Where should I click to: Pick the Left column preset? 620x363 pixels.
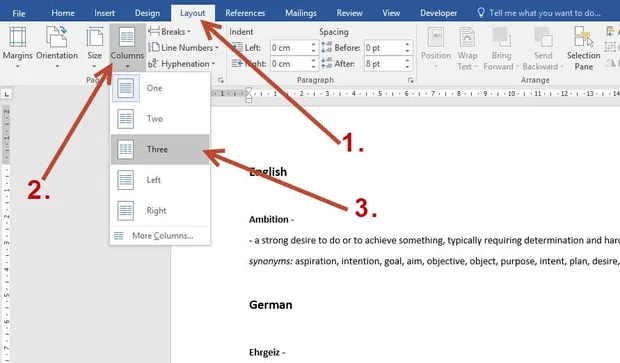click(160, 180)
